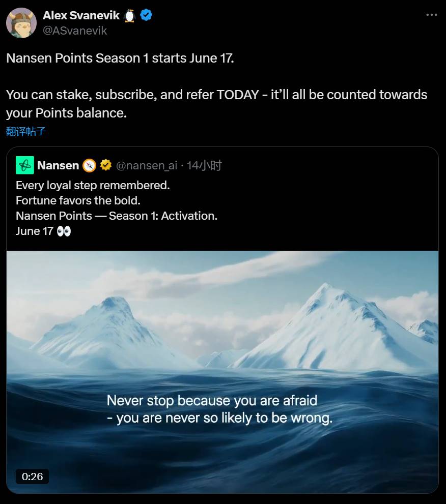Image resolution: width=446 pixels, height=504 pixels.
Task: Open Alex Svanevik's Viking-hat profile avatar
Action: (x=21, y=23)
